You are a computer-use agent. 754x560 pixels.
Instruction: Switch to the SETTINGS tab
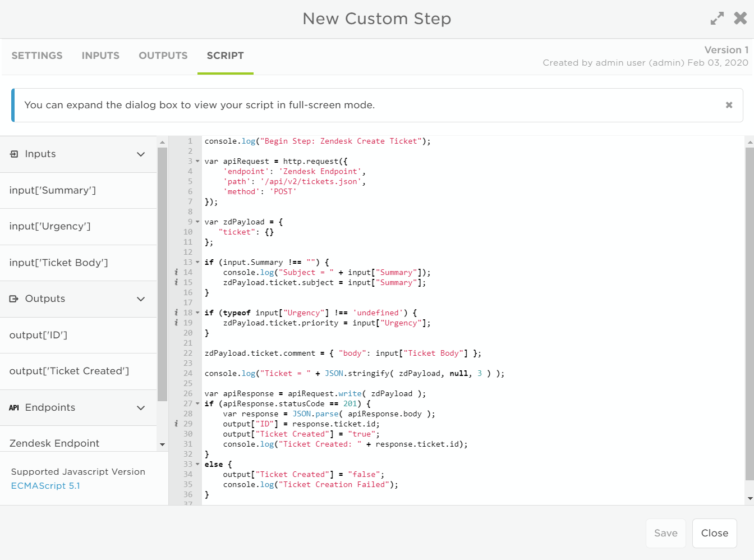[x=37, y=56]
